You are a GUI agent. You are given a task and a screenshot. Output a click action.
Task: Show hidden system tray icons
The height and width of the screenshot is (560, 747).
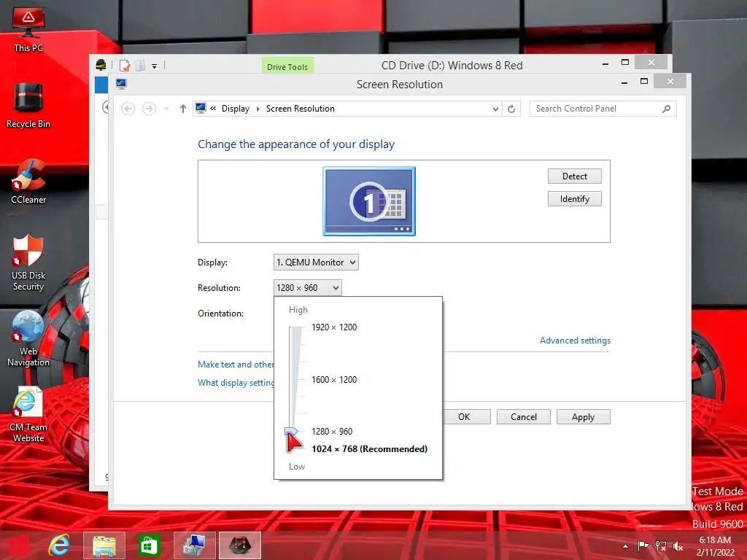click(x=625, y=545)
